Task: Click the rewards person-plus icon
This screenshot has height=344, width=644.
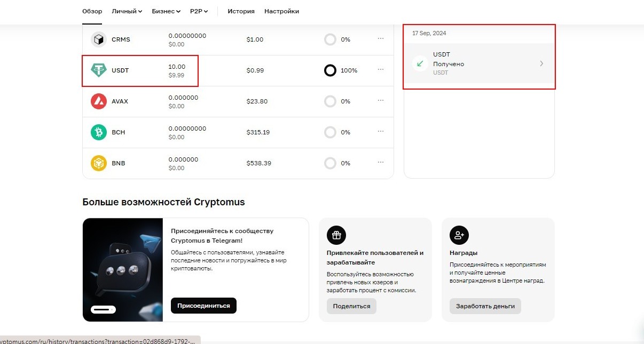Action: pyautogui.click(x=459, y=235)
